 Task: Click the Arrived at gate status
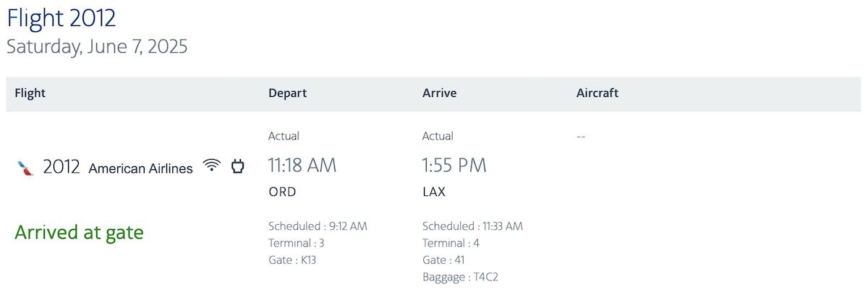point(79,233)
